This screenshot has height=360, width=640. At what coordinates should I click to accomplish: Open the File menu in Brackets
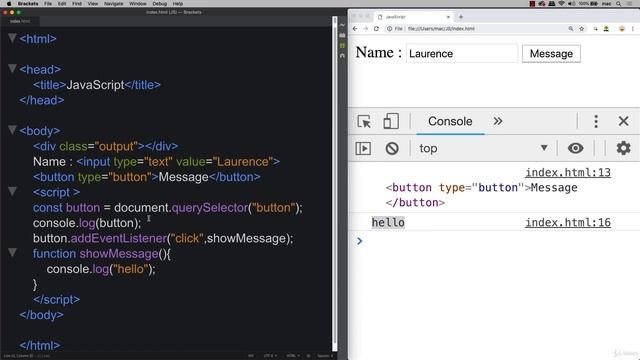[48, 4]
